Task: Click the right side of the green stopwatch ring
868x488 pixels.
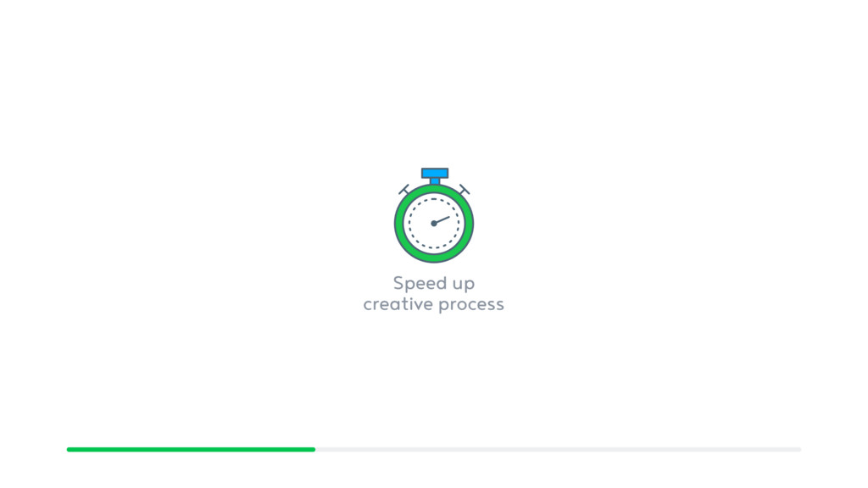Action: coord(469,224)
